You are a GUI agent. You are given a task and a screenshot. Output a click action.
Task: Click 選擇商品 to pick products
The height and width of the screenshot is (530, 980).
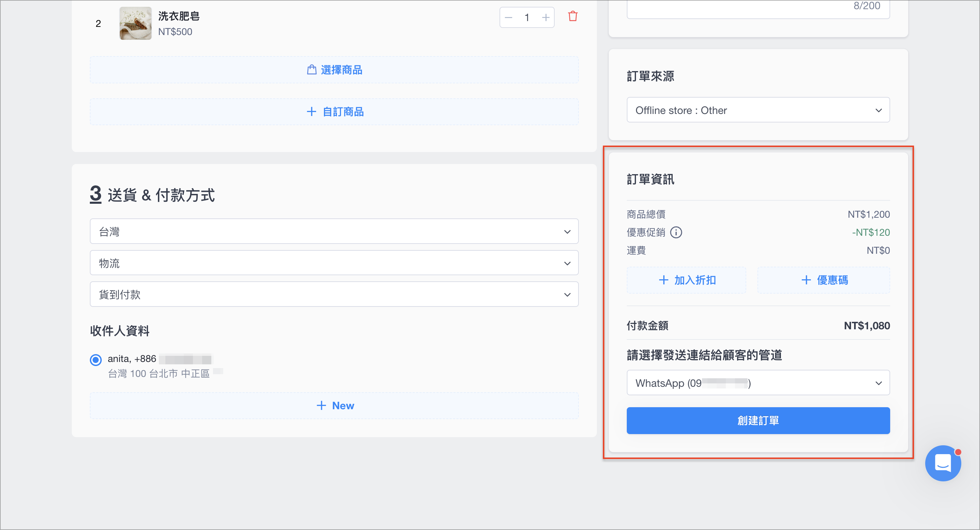pos(334,70)
